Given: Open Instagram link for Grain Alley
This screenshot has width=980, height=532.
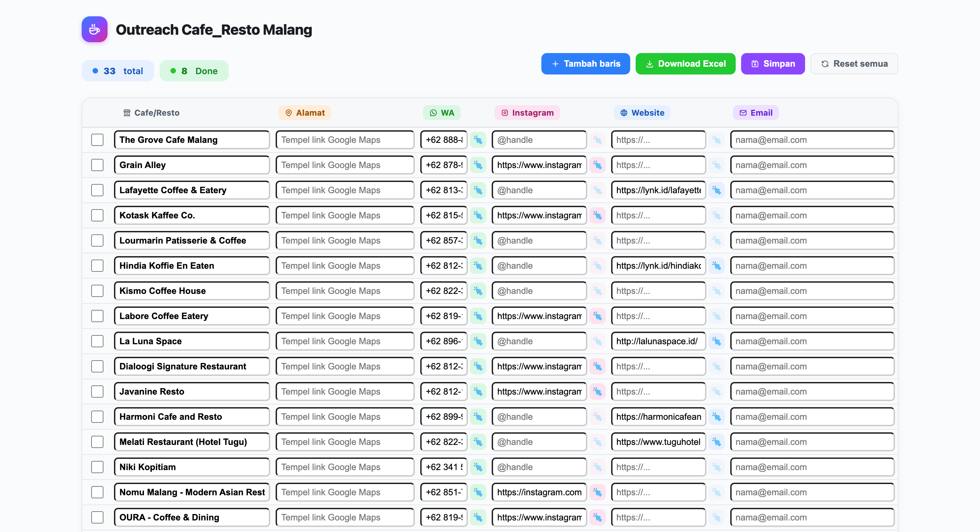Looking at the screenshot, I should click(x=597, y=165).
